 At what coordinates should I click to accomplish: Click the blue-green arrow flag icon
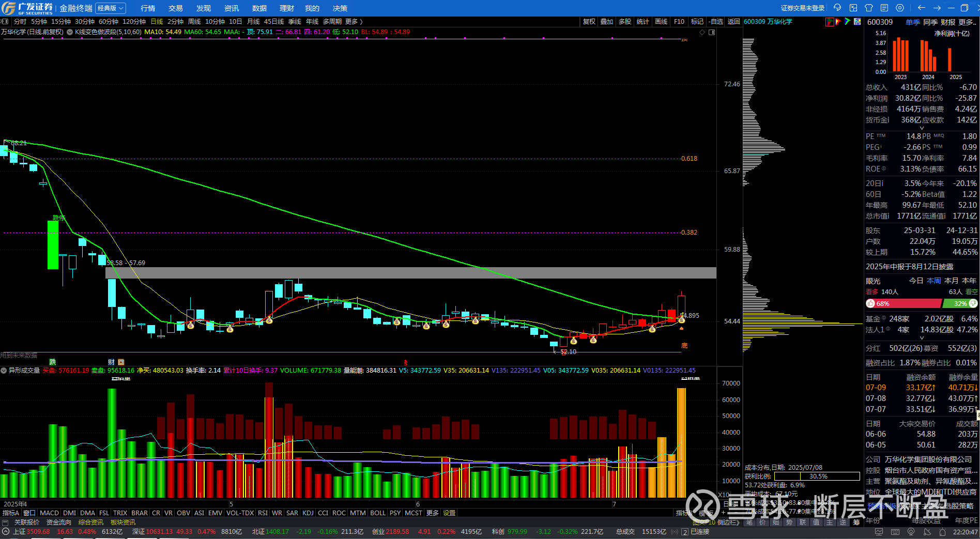(x=847, y=22)
